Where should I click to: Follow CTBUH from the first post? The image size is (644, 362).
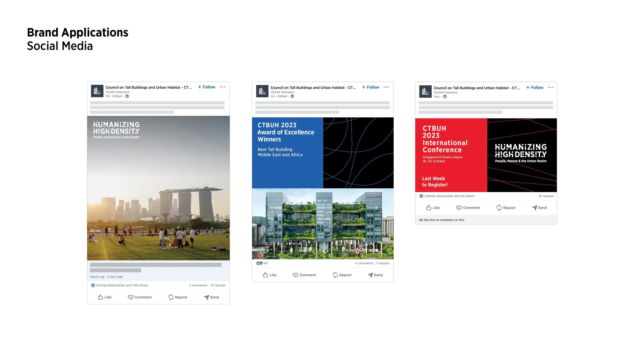(206, 87)
